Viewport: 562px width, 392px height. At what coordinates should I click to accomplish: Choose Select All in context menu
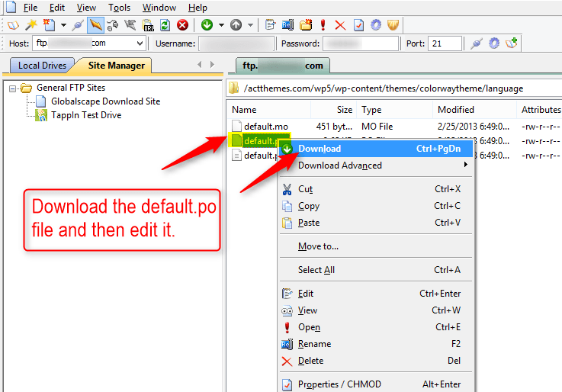point(376,270)
